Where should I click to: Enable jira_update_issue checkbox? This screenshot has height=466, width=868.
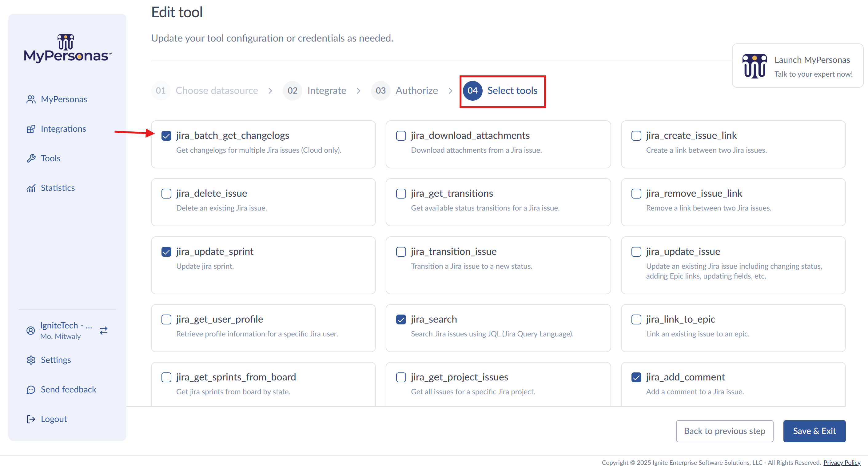(636, 251)
